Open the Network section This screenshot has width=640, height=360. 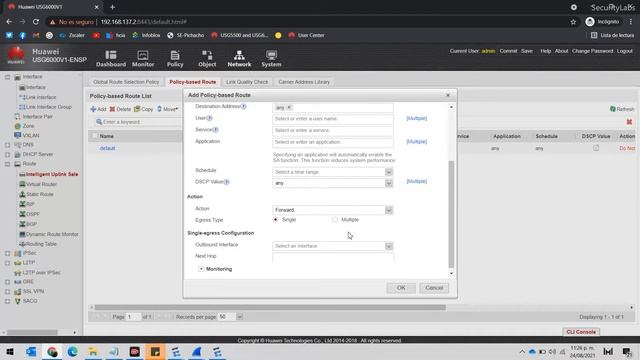[x=239, y=58]
